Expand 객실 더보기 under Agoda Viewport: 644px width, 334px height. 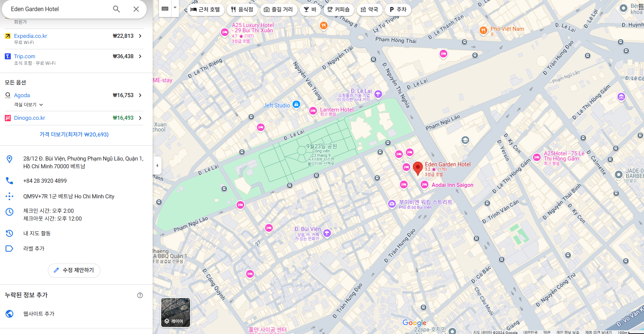29,105
